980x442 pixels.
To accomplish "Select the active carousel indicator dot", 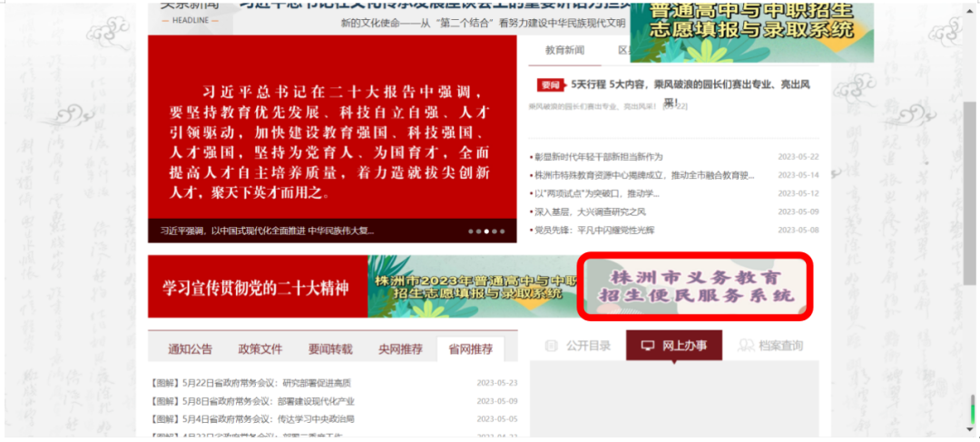I will coord(487,231).
